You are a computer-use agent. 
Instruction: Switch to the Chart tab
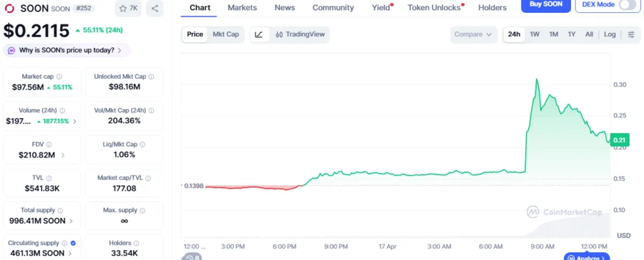200,7
